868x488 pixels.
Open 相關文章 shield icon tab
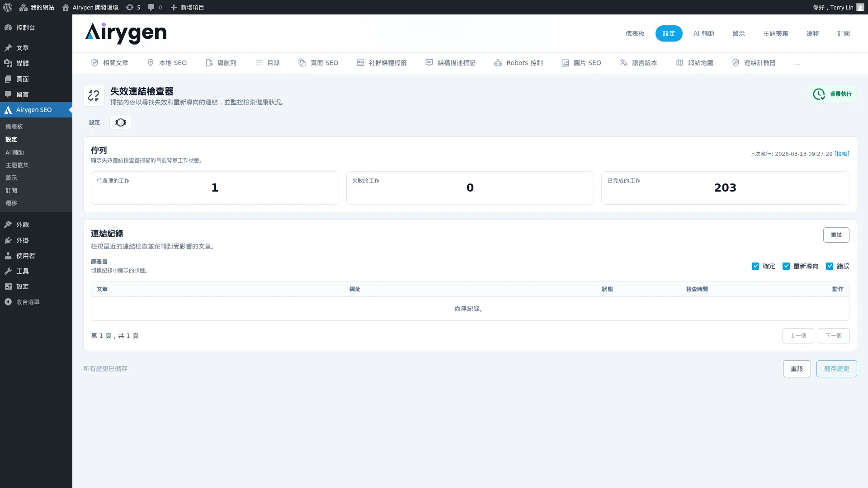110,63
